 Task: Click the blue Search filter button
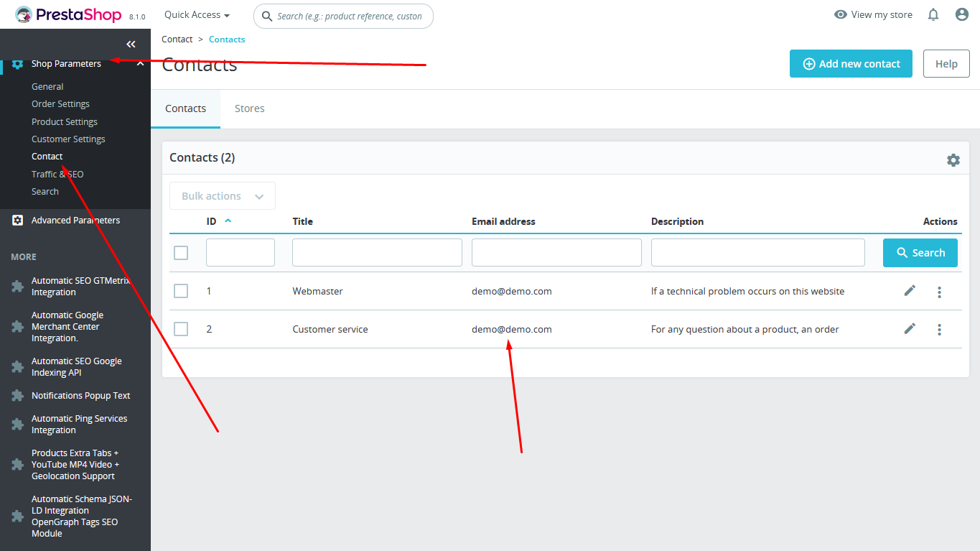(x=920, y=253)
